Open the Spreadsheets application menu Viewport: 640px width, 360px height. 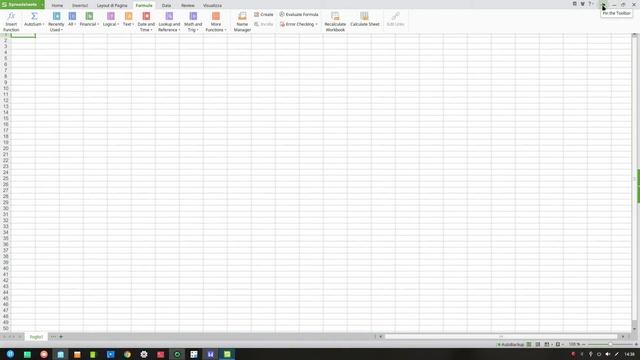click(22, 4)
